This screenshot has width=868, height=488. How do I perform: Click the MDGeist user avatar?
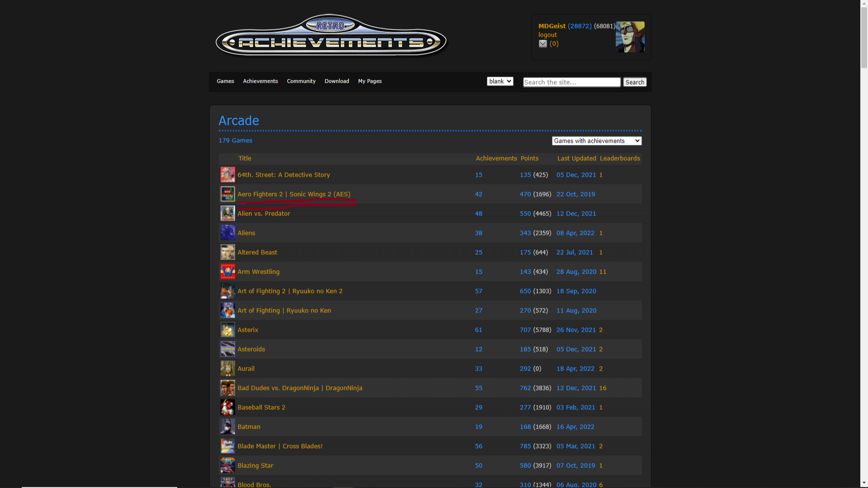tap(630, 37)
